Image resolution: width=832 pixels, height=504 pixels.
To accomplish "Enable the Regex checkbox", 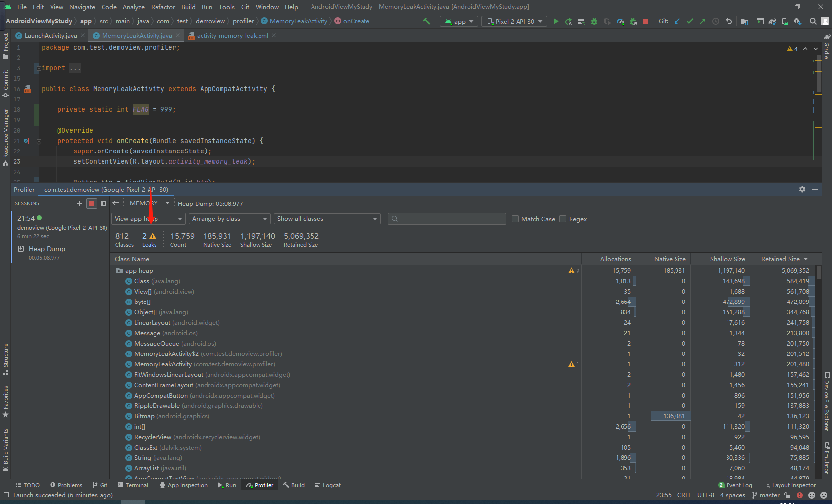I will tap(563, 219).
